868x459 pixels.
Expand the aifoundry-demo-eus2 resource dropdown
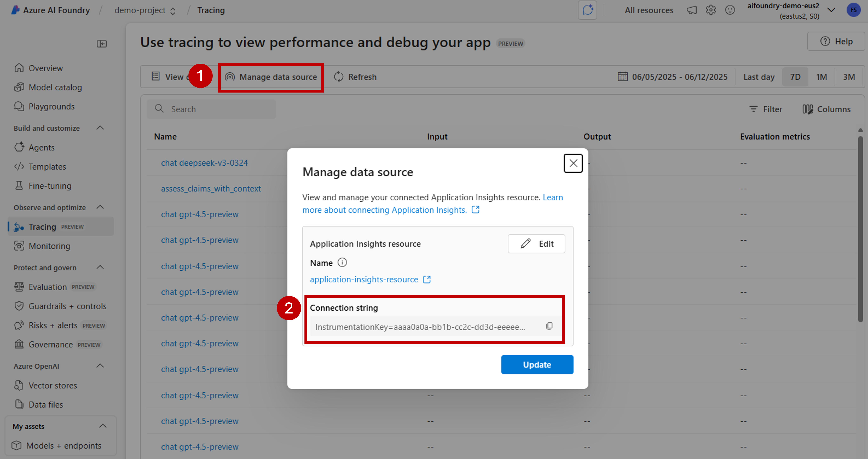[831, 10]
